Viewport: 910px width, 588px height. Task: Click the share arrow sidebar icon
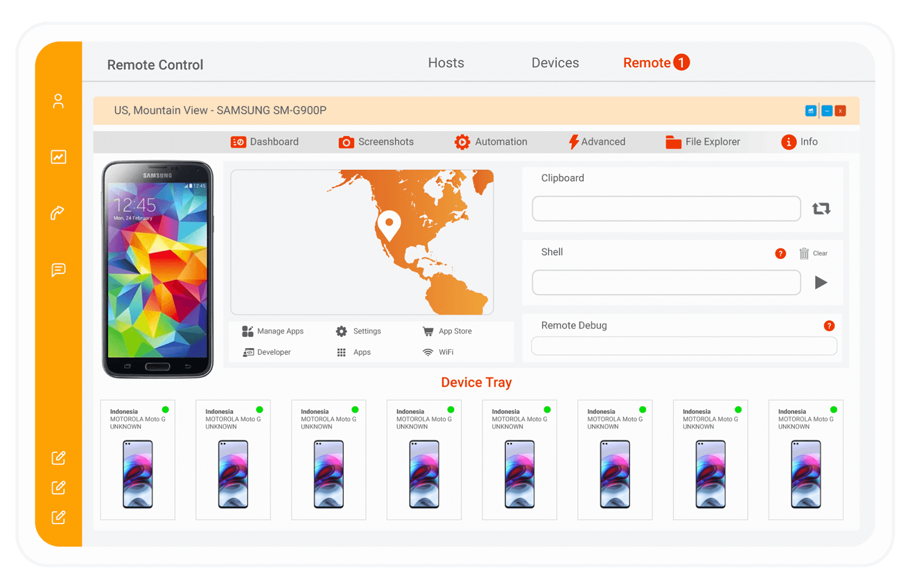coord(58,213)
